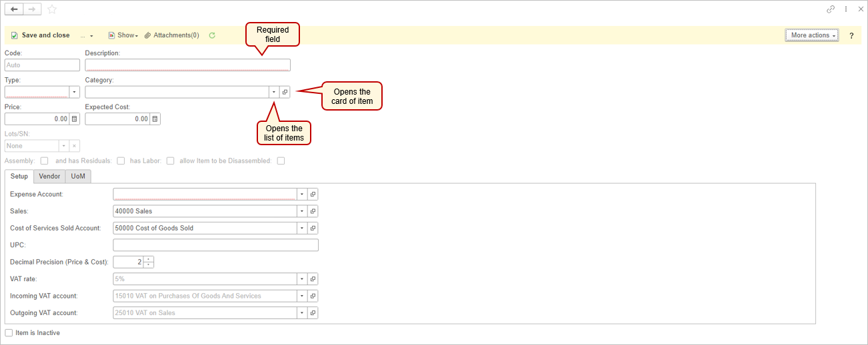Click the Description input field
Screen dimensions: 868x345
188,65
